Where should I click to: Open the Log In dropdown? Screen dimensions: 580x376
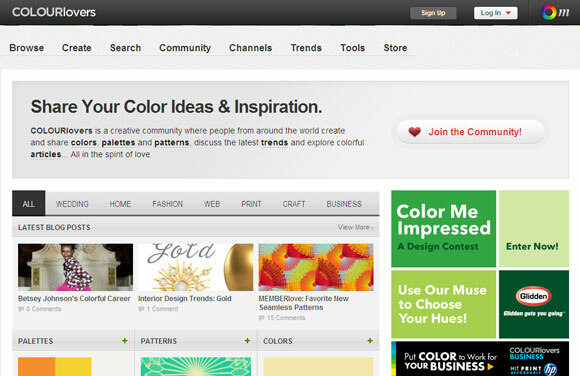pos(496,13)
